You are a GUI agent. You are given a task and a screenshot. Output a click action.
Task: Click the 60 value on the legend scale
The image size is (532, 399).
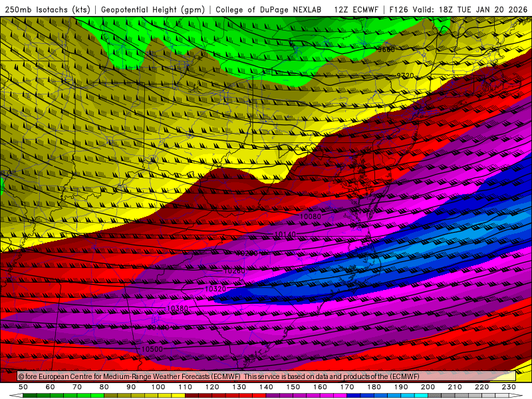coord(51,387)
